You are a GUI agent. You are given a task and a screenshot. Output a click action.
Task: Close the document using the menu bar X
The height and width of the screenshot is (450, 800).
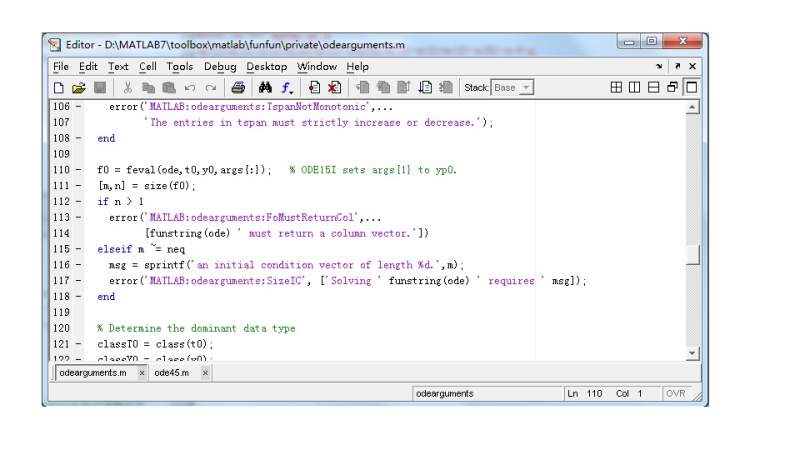(x=692, y=66)
